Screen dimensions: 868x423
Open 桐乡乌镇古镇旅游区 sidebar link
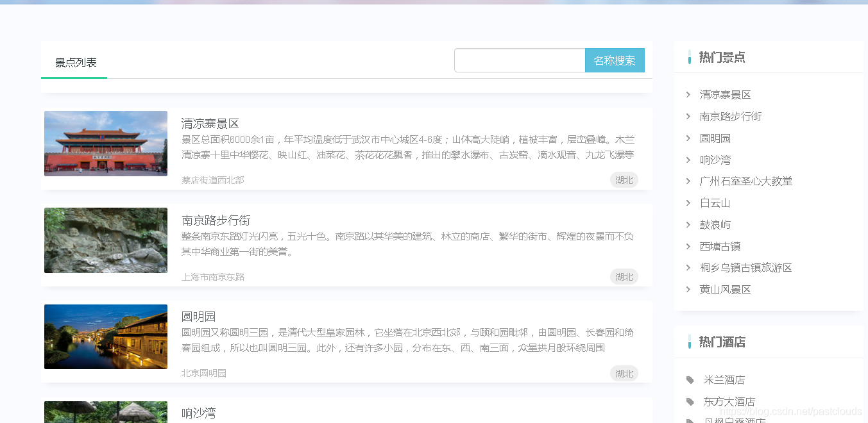(x=746, y=268)
